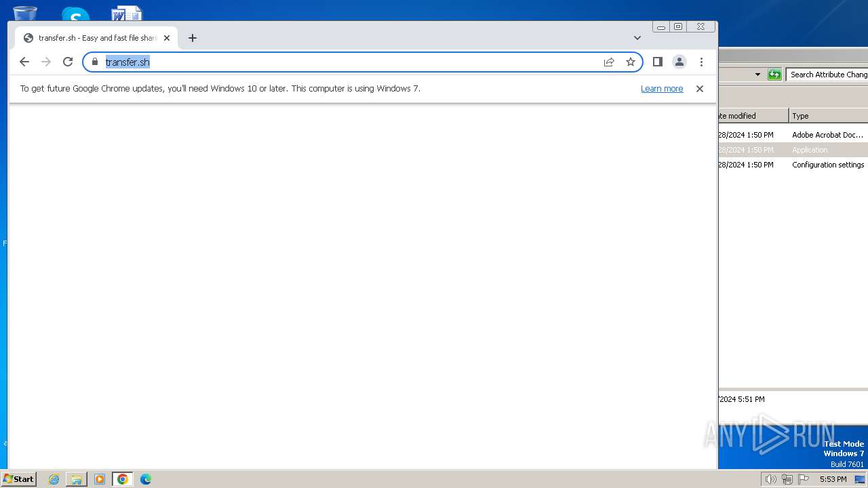Viewport: 868px width, 488px height.
Task: Open the volume speaker tray icon
Action: pyautogui.click(x=770, y=479)
